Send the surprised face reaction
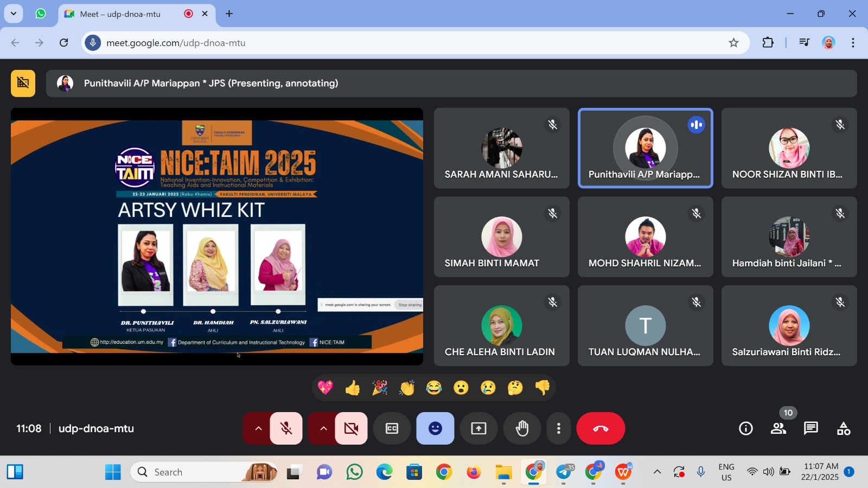The height and width of the screenshot is (488, 868). pos(461,387)
